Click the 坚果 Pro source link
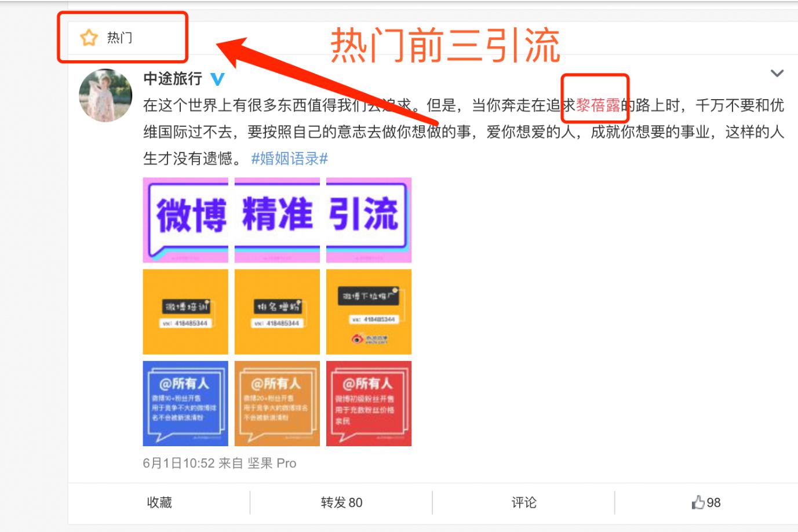Viewport: 798px width, 532px height. (272, 463)
